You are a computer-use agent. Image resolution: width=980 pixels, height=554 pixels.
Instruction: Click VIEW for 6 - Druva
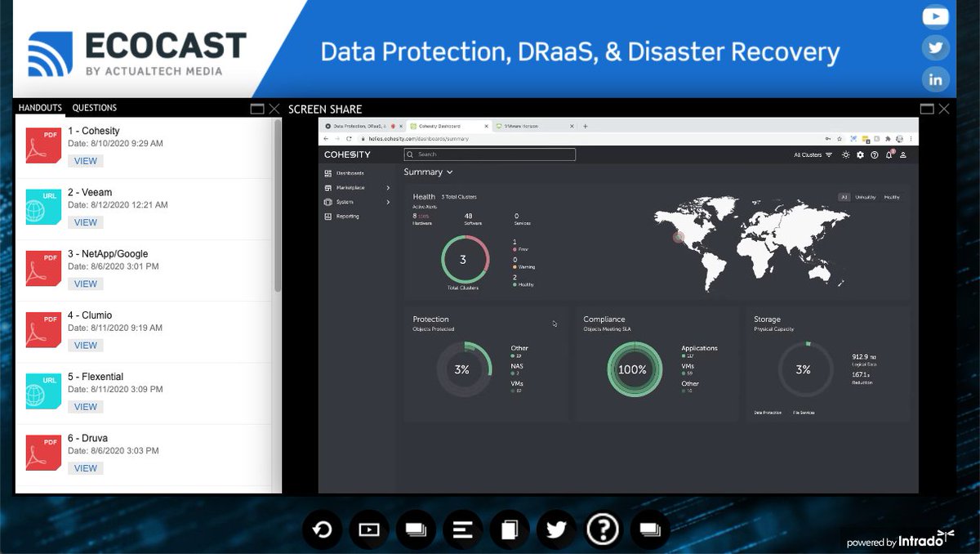coord(86,468)
